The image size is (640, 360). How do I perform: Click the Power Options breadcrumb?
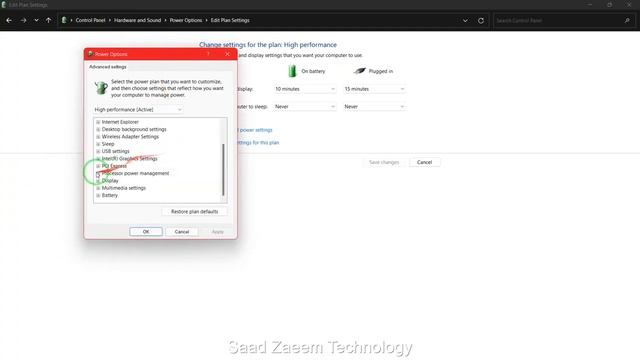[186, 20]
